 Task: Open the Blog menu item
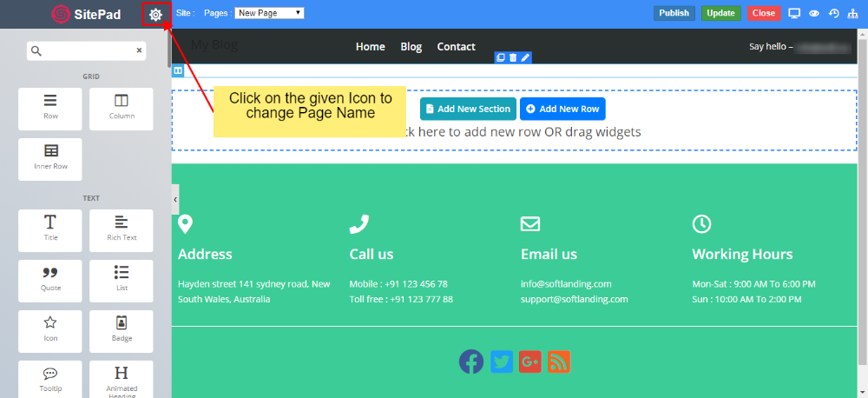tap(411, 47)
